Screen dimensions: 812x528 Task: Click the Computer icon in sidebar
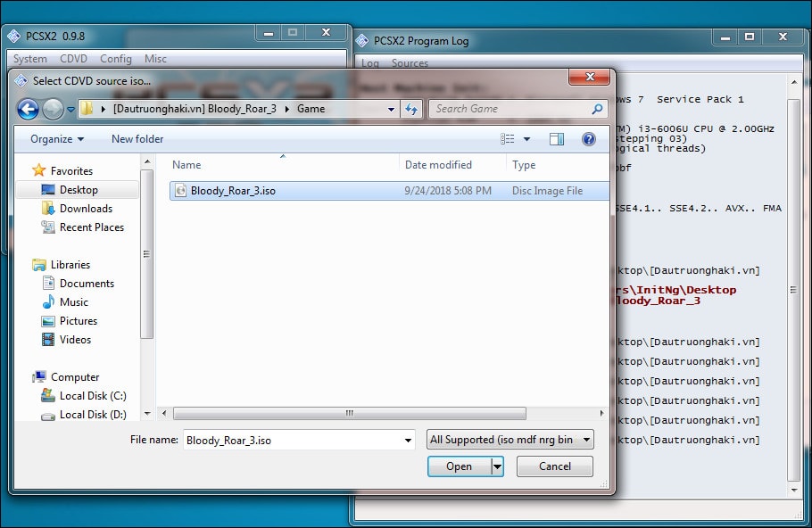click(39, 377)
